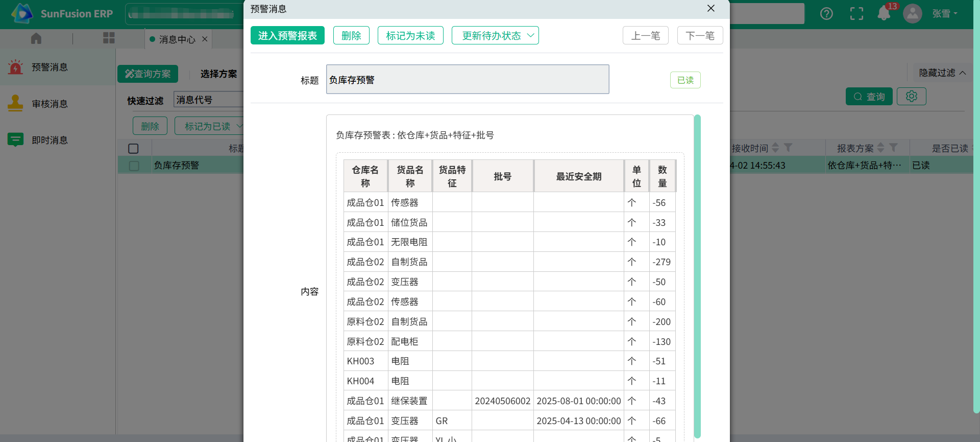Switch to the 消息中心 tab
The image size is (980, 442).
177,39
